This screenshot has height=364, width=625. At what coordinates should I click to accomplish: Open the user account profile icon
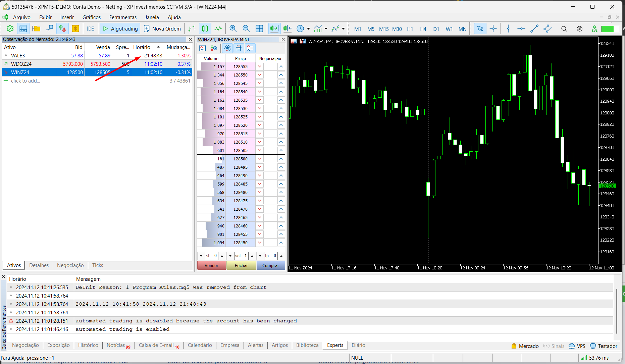(x=579, y=29)
